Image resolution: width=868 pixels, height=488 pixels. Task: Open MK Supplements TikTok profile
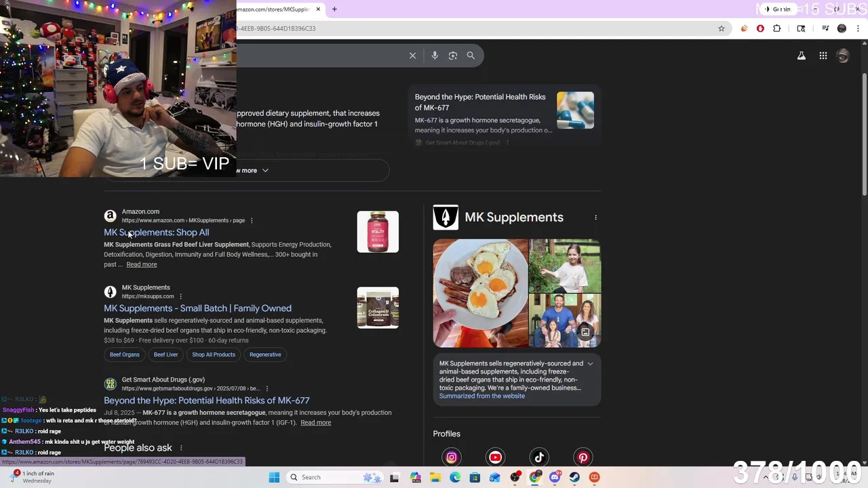point(539,457)
